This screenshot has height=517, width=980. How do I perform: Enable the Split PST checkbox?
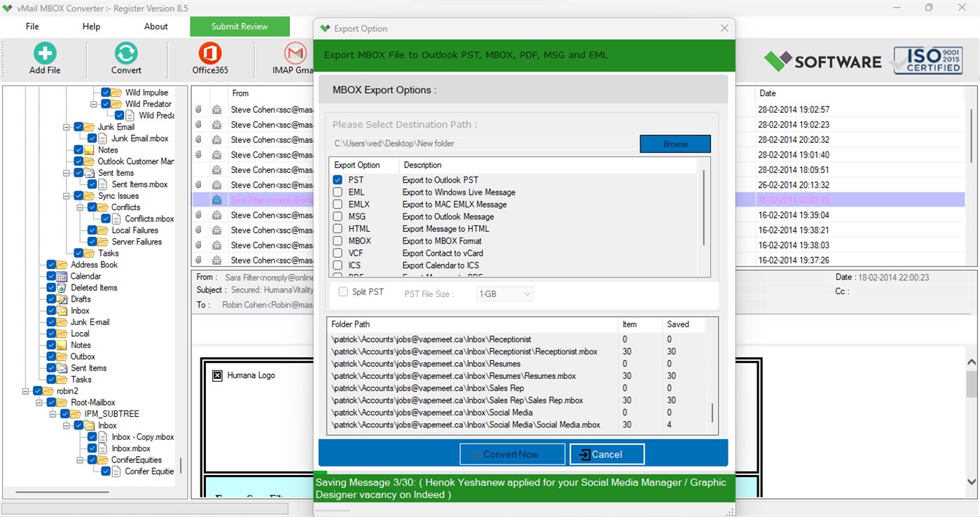pos(343,291)
